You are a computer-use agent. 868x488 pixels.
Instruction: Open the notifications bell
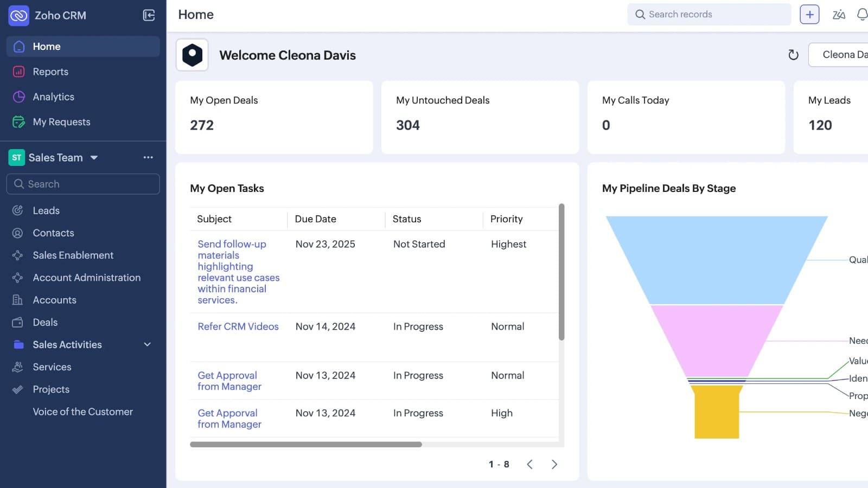[862, 15]
